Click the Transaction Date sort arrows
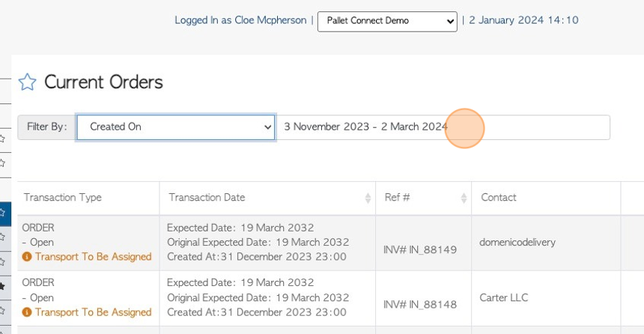 tap(368, 198)
